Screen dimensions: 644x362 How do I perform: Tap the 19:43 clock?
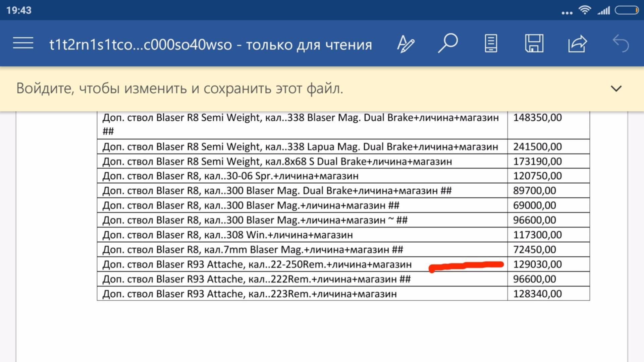19,10
